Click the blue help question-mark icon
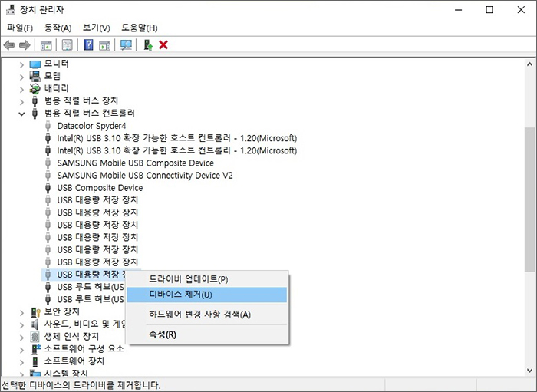Screen dimensions: 537x392 (x=88, y=45)
